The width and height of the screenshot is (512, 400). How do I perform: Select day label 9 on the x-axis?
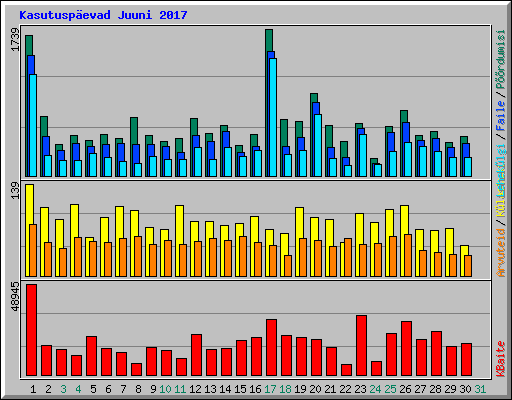pyautogui.click(x=153, y=389)
